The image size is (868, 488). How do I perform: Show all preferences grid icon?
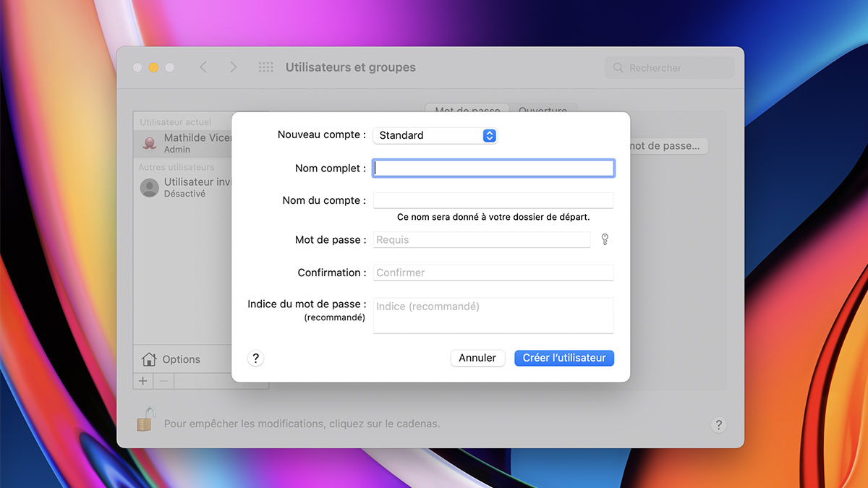pyautogui.click(x=266, y=67)
